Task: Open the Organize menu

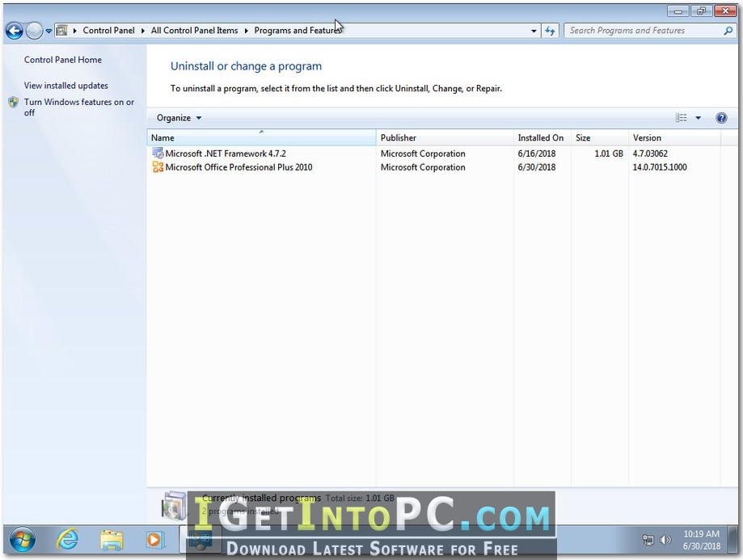Action: (x=179, y=118)
